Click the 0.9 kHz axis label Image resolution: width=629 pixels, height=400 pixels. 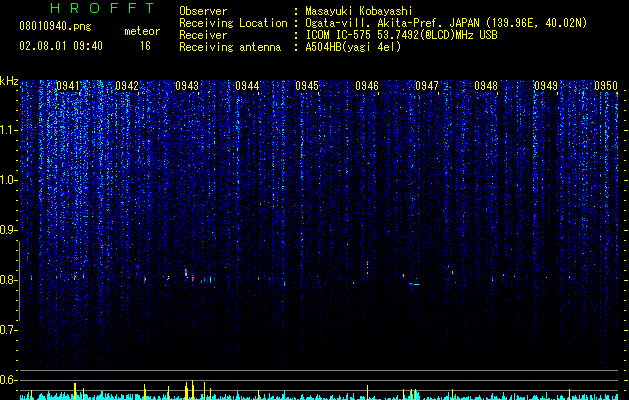point(8,230)
